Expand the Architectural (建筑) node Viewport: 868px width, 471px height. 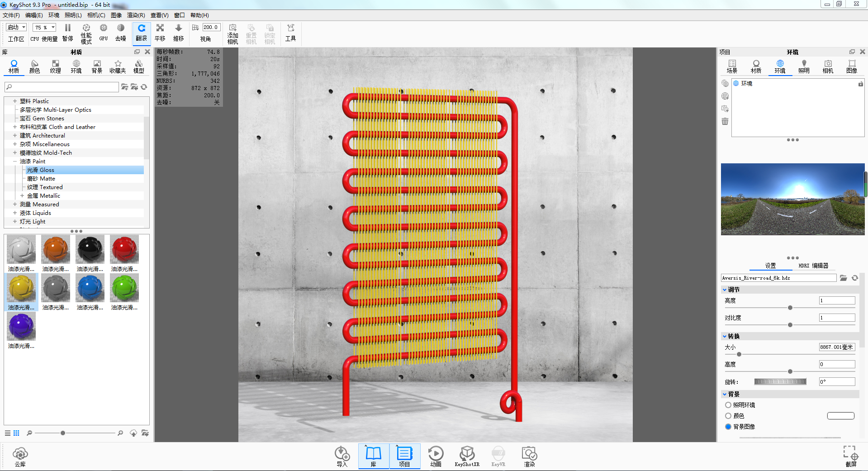15,135
